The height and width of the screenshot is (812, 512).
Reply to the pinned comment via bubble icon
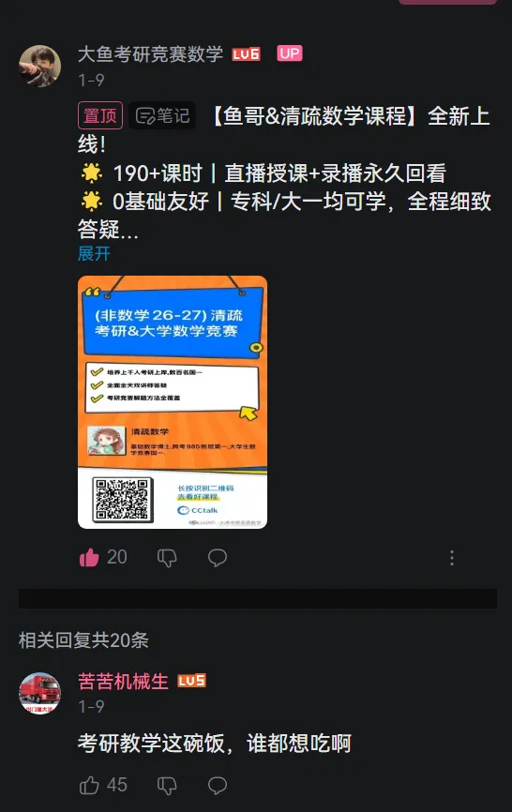[x=218, y=558]
